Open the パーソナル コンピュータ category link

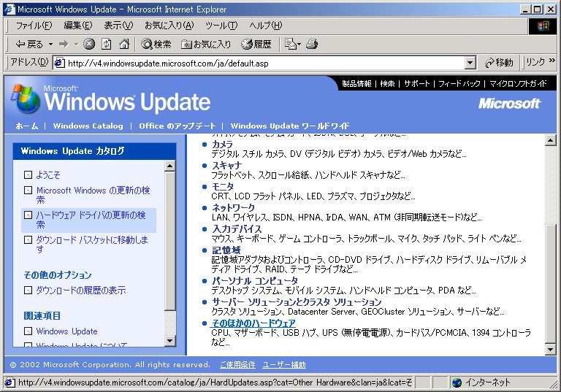pos(255,281)
